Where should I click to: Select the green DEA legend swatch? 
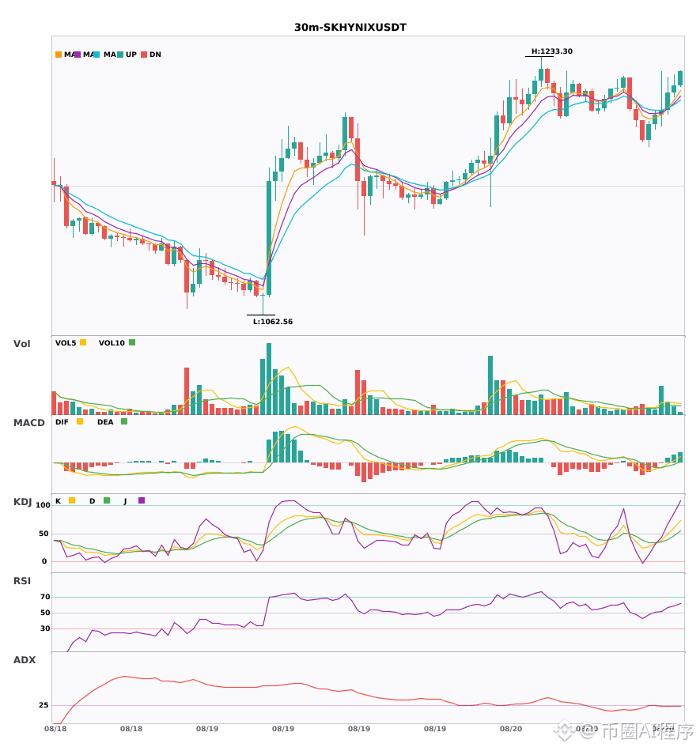(x=124, y=421)
